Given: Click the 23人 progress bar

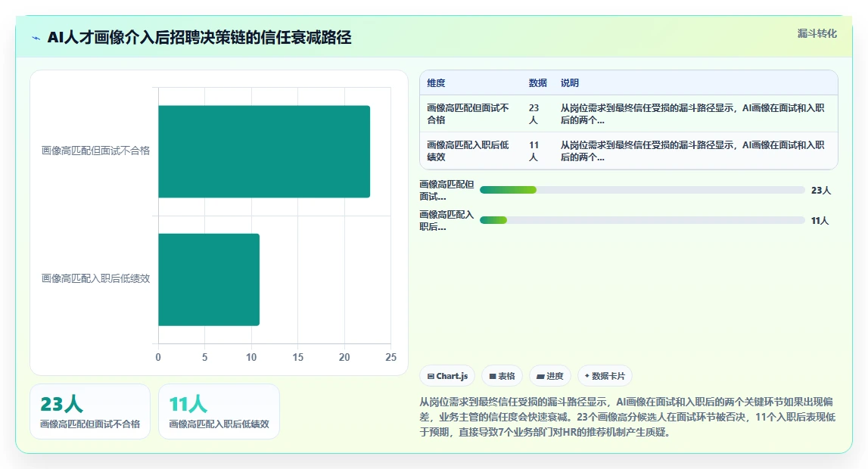Looking at the screenshot, I should point(642,191).
